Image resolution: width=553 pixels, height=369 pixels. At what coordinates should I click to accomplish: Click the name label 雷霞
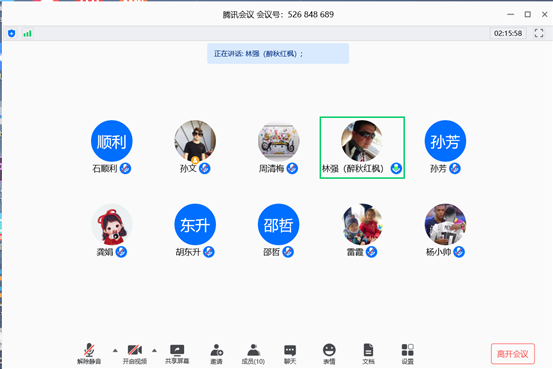[355, 252]
